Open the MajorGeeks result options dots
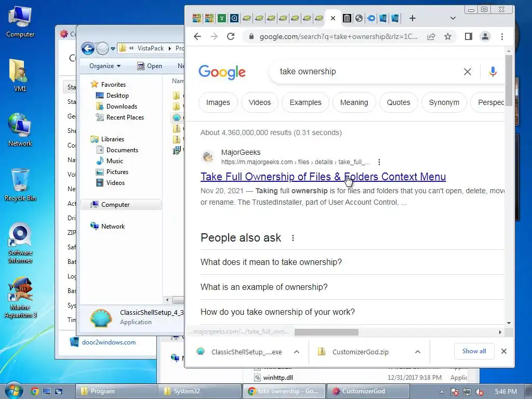532x399 pixels. tap(379, 162)
